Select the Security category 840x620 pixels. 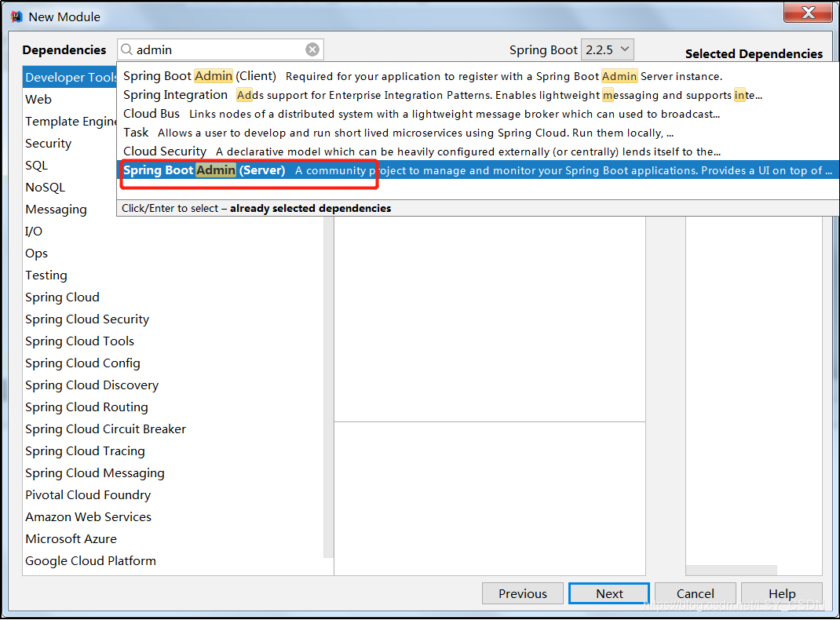point(70,143)
